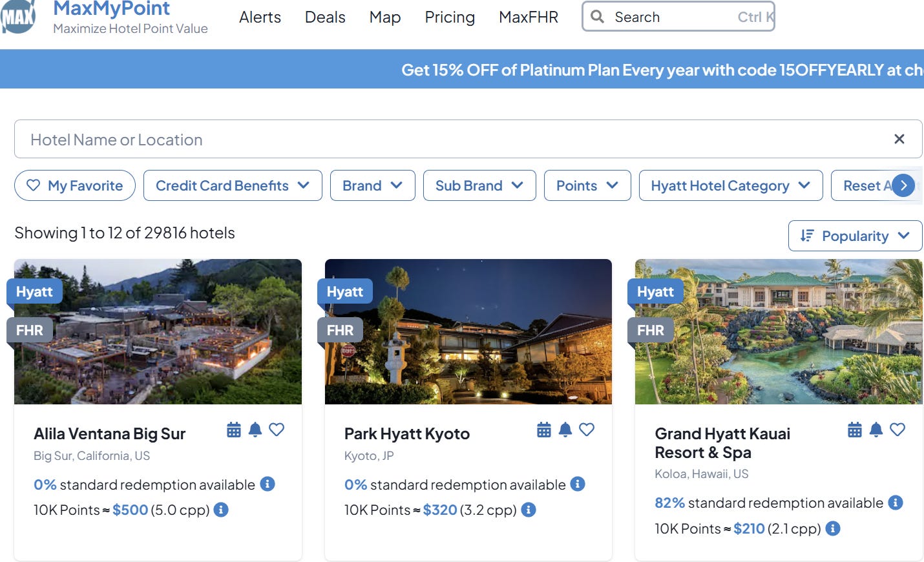Clear the hotel name field with X
This screenshot has height=562, width=924.
[x=899, y=139]
